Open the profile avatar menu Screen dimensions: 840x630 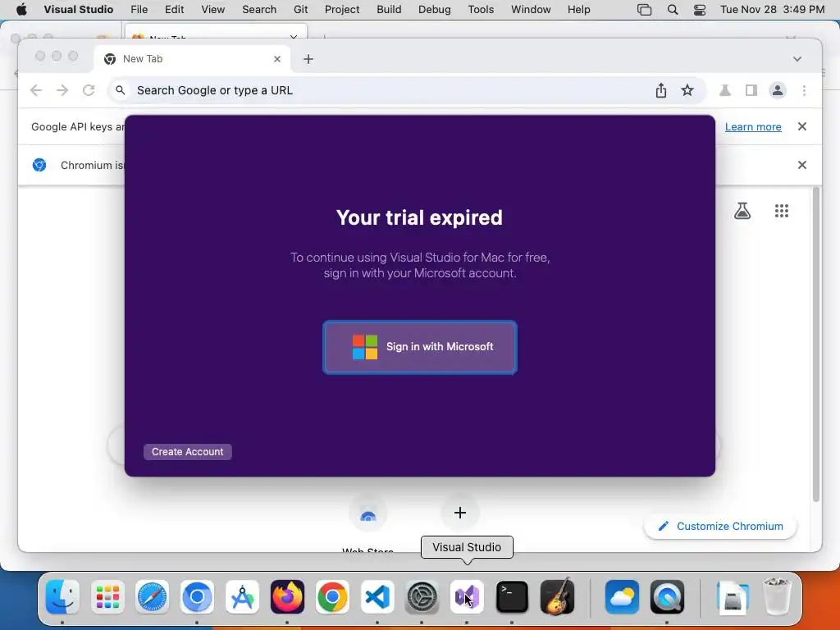point(778,90)
